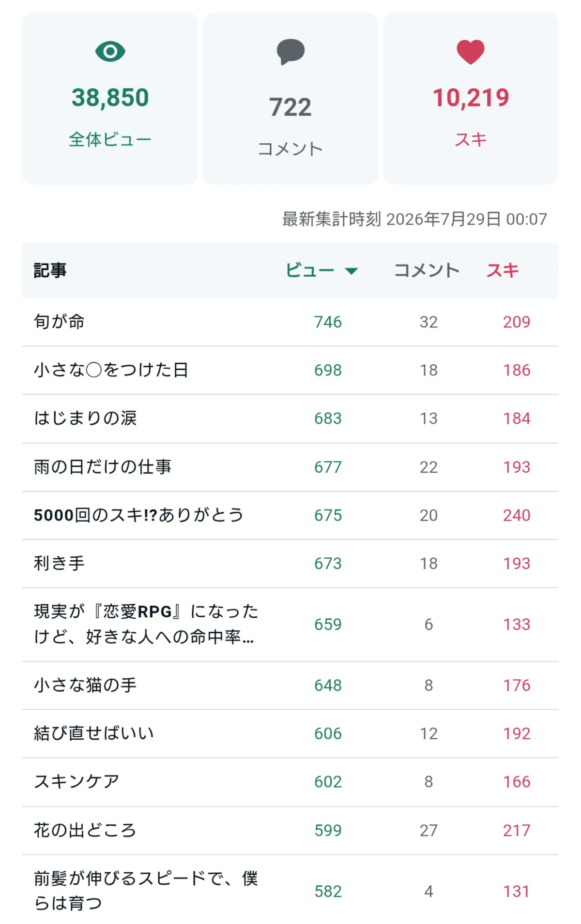Open the 現実が『恋愛RPG』になった article

point(146,625)
